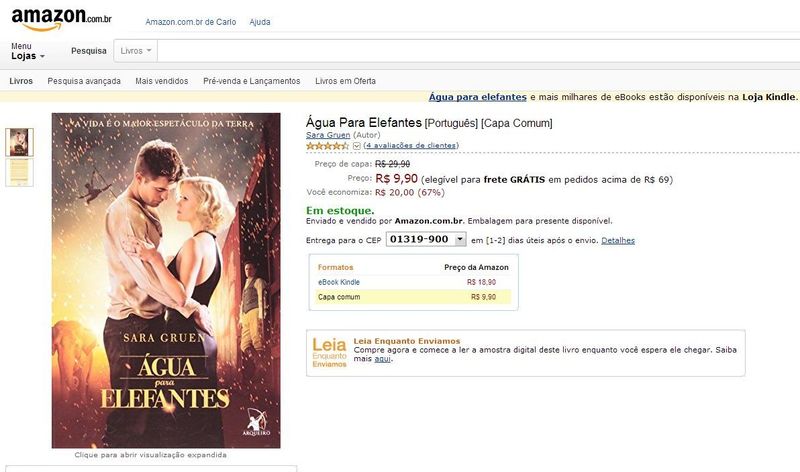
Task: Open expanded view of the book cover
Action: [x=166, y=280]
